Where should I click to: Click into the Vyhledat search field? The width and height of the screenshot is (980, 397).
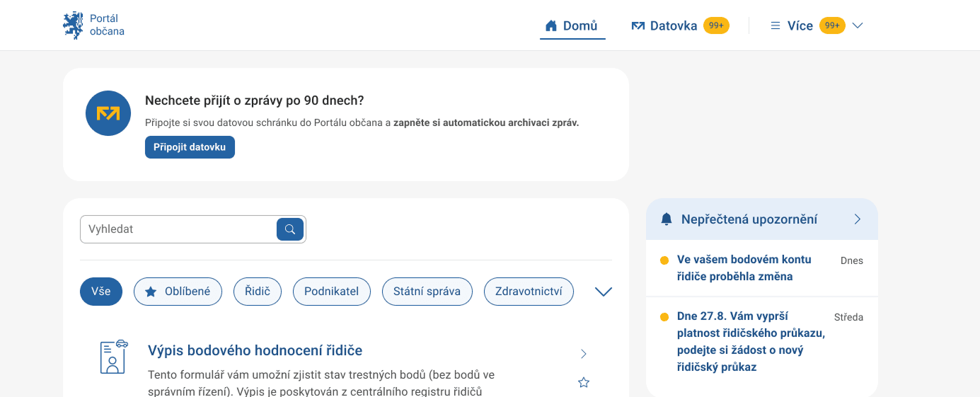(178, 229)
